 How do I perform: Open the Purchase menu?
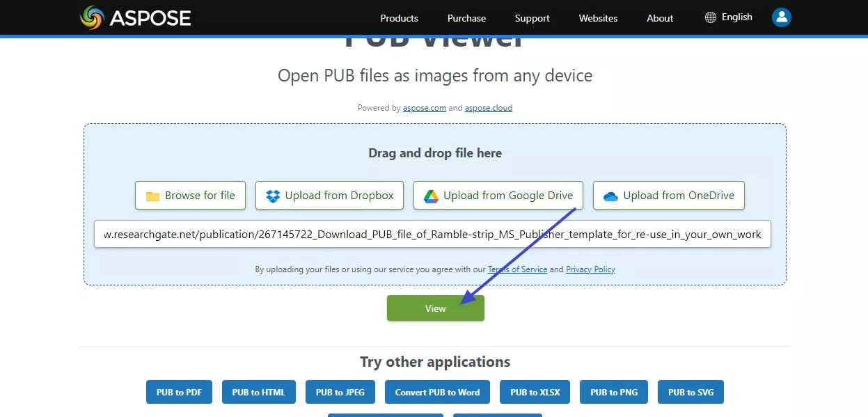coord(466,18)
